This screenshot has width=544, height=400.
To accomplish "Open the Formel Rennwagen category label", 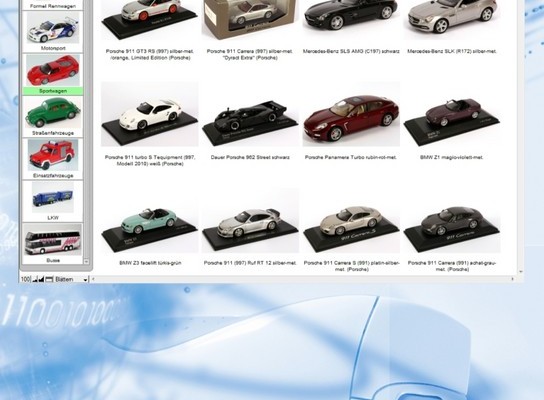I will pos(53,6).
